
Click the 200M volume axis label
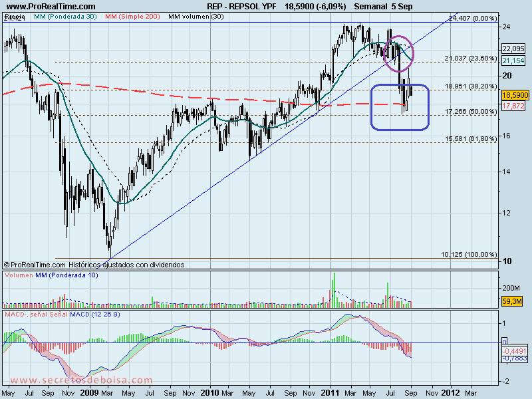[x=511, y=288]
